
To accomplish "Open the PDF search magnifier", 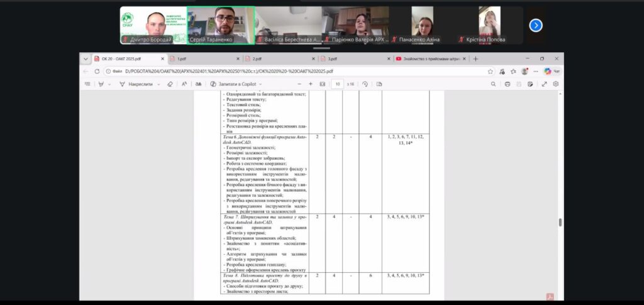I will tap(493, 84).
